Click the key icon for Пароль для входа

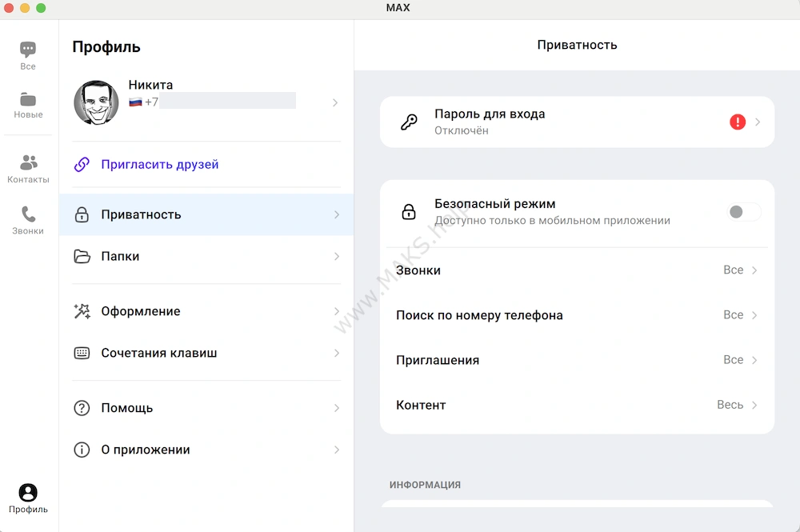tap(409, 122)
